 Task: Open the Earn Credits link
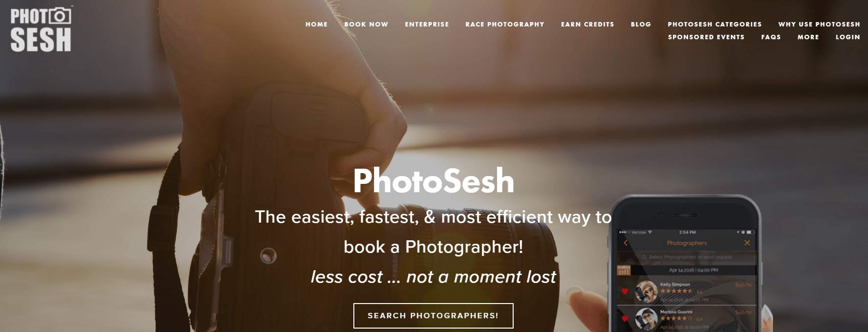[x=588, y=24]
